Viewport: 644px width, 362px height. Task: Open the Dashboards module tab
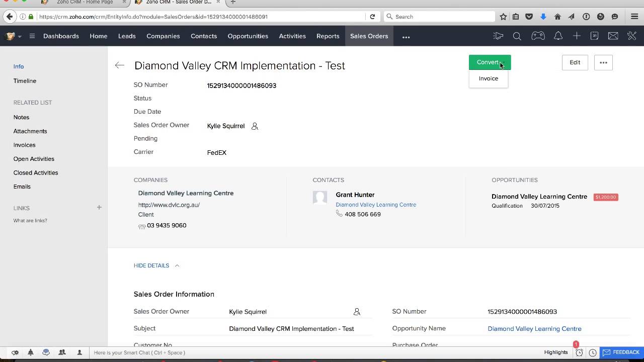61,36
